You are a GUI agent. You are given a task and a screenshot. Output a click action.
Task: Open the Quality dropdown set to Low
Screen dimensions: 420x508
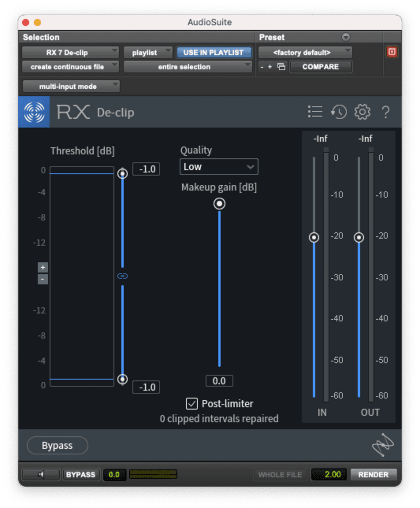pyautogui.click(x=219, y=167)
